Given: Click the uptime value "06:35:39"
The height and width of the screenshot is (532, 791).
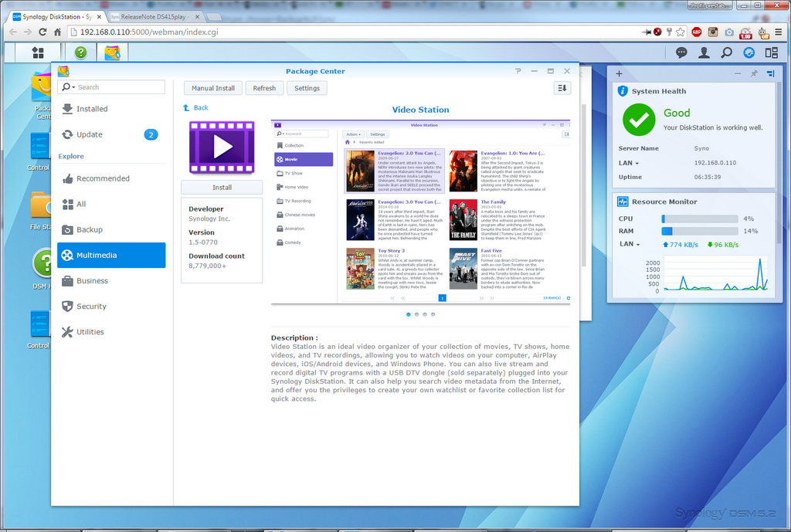Looking at the screenshot, I should (708, 177).
